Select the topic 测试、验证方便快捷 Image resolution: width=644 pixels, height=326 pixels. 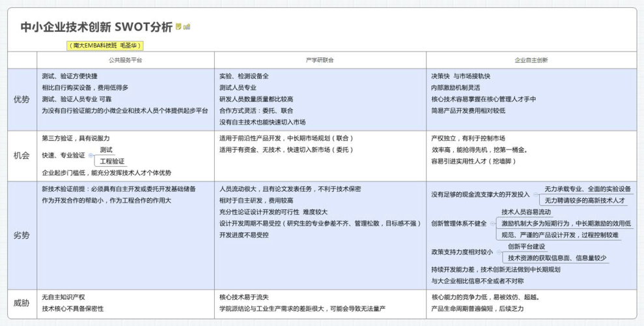(x=70, y=76)
